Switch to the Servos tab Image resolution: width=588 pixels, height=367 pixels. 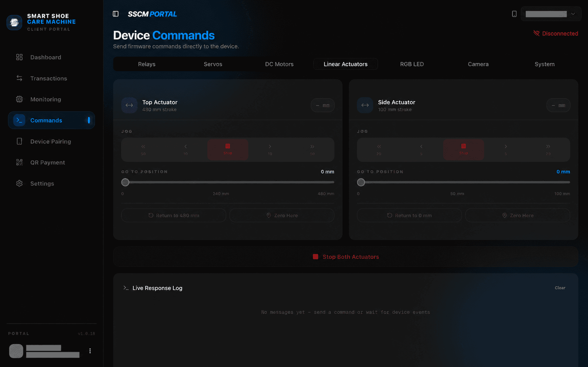tap(213, 64)
